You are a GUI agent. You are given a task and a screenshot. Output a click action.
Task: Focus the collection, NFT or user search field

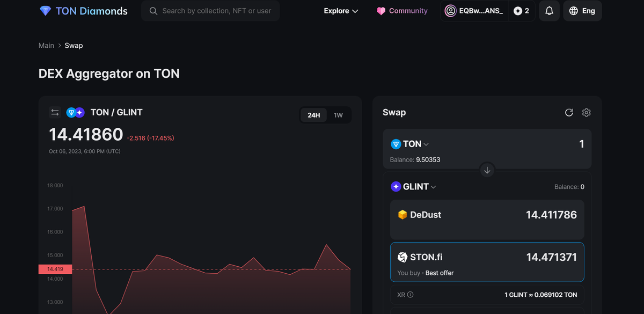tap(210, 11)
